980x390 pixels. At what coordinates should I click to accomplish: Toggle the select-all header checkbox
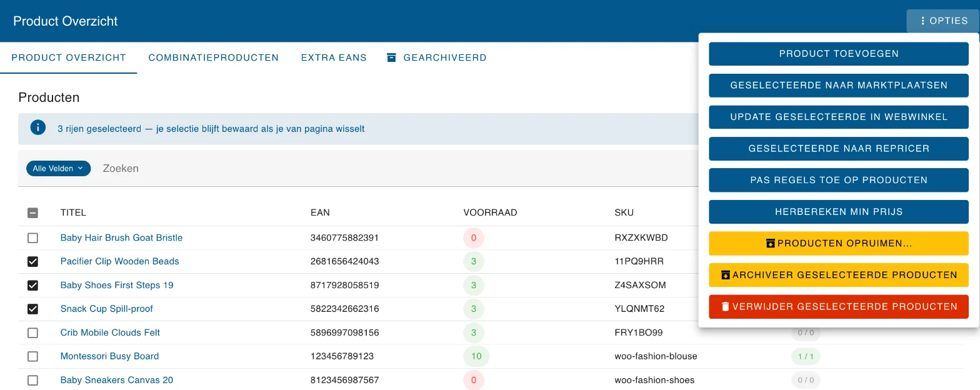pos(33,212)
